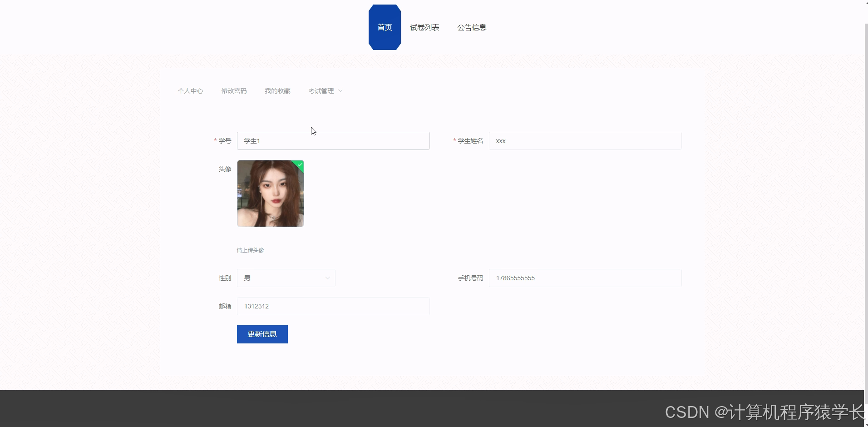The width and height of the screenshot is (868, 427).
Task: Click the 请上传头像 upload link
Action: (250, 250)
